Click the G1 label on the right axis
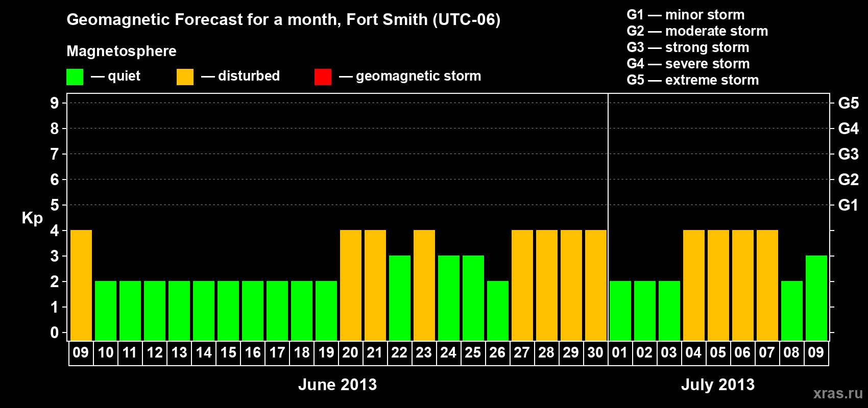 849,205
